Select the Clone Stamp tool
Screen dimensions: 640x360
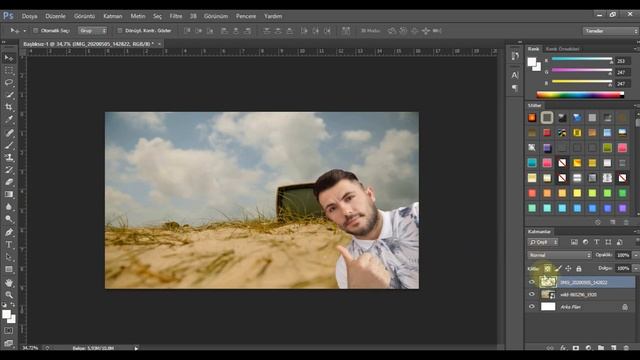pyautogui.click(x=9, y=157)
